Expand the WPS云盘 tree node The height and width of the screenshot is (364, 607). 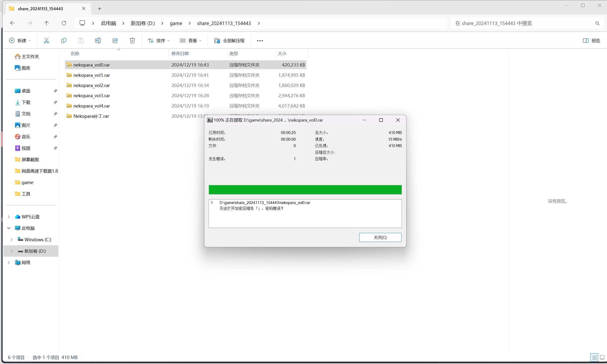tap(9, 217)
